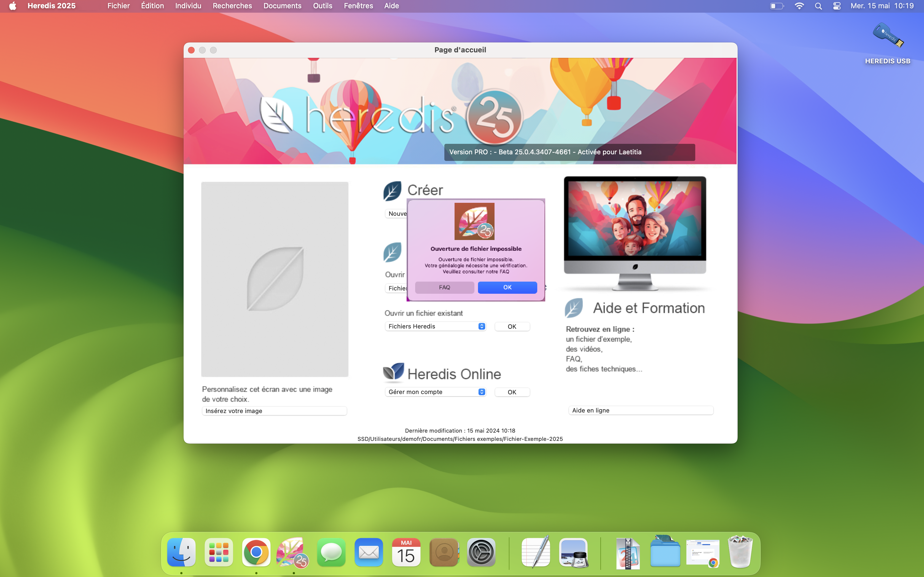Click the Insérez votre image field

click(x=274, y=411)
